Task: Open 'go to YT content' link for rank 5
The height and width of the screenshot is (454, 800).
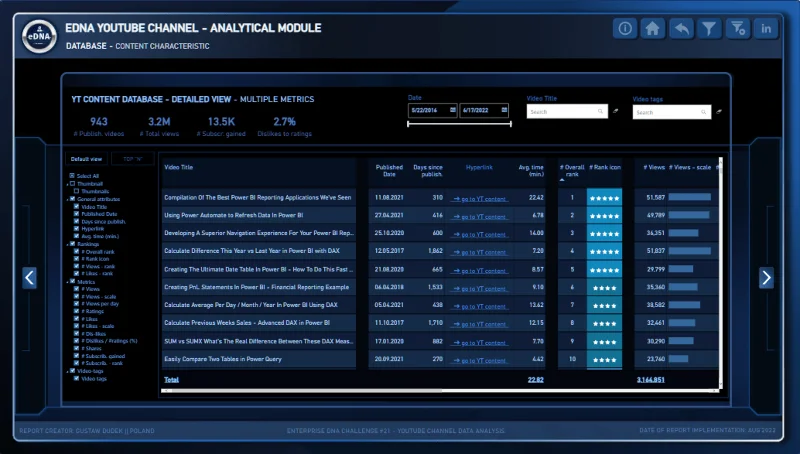Action: 480,271
